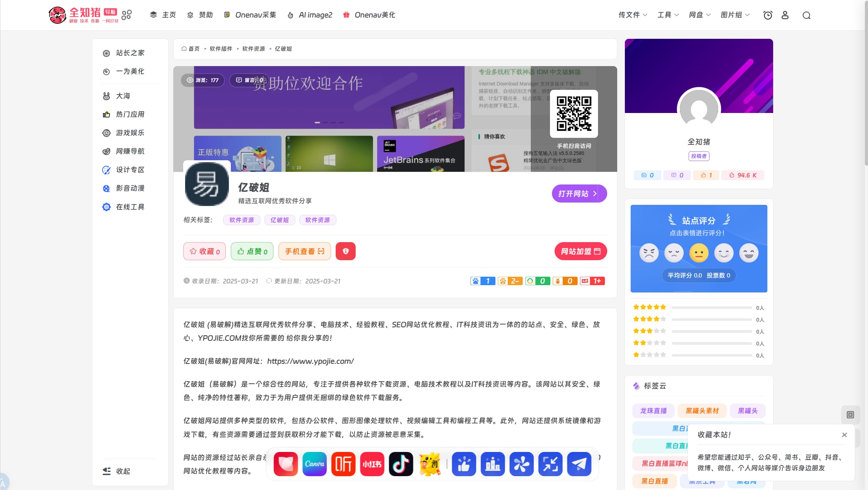Screen dimensions: 868x490
Task: Select the sad face rating emoji
Action: 674,253
